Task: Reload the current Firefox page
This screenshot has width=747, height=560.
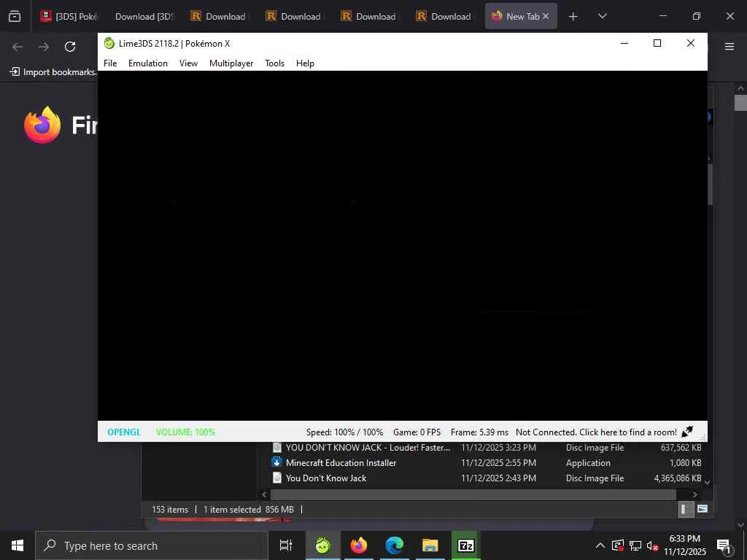Action: (70, 47)
